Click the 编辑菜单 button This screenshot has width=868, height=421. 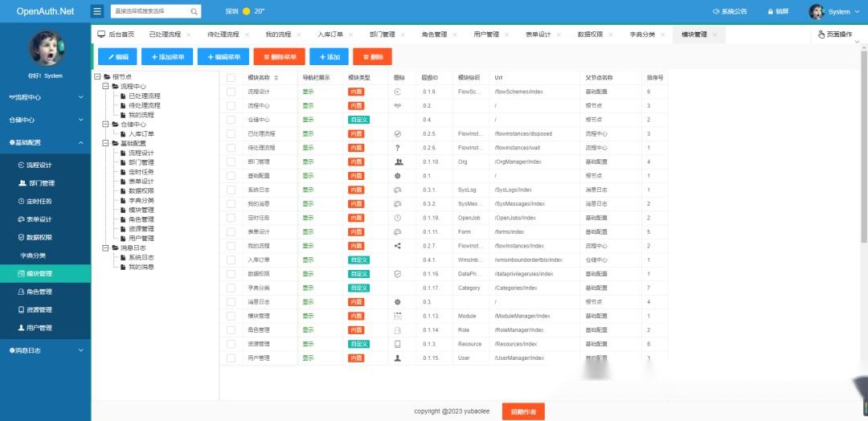tap(223, 56)
